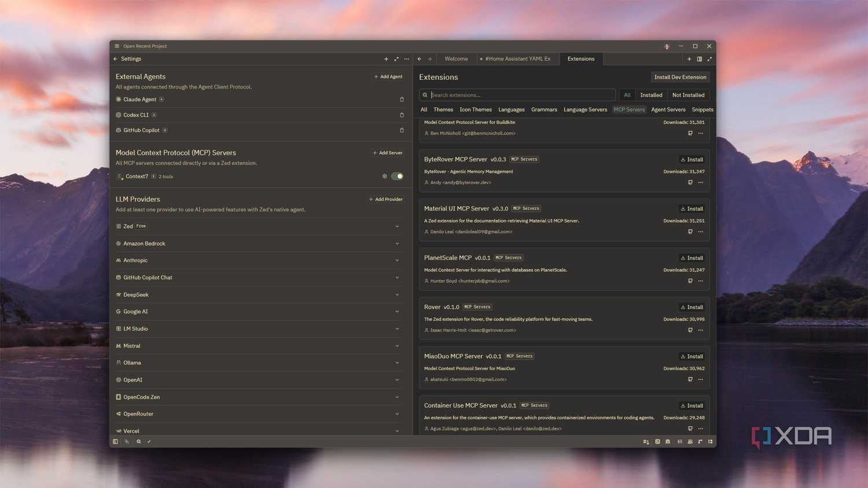Click Add Provider button
The image size is (868, 488).
[x=386, y=199]
